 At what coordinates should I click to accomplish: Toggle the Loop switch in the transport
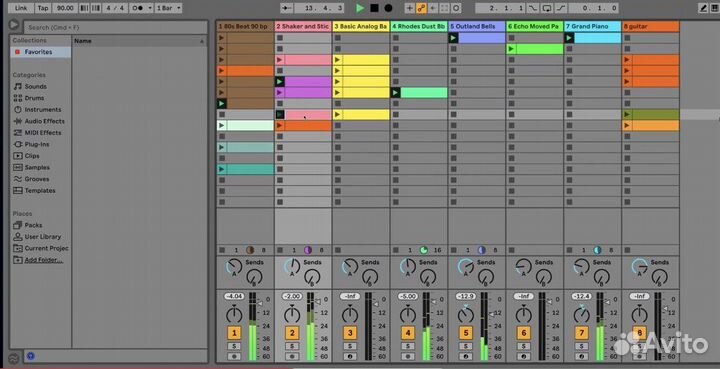click(547, 8)
